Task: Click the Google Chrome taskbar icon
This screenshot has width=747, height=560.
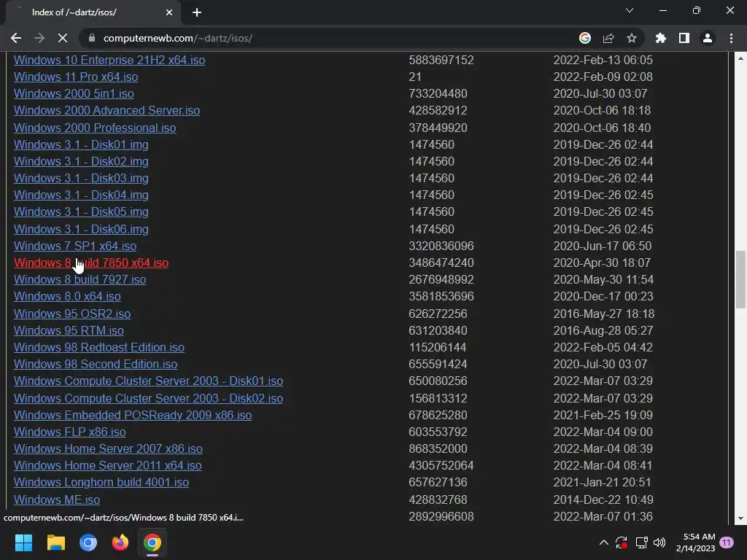Action: (152, 542)
